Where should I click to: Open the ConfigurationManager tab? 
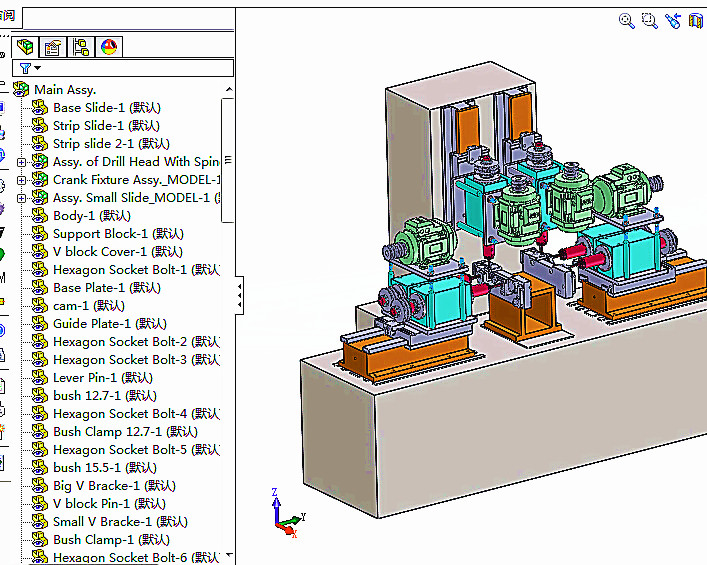tap(81, 47)
